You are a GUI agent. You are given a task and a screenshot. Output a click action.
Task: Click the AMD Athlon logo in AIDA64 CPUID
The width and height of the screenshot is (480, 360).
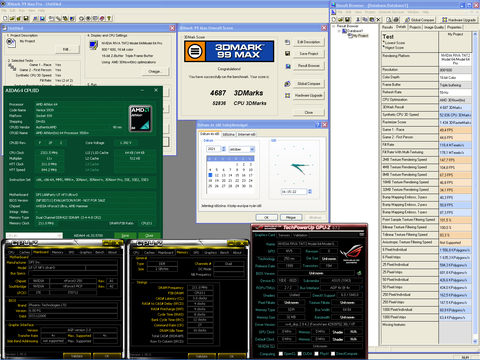pos(140,118)
